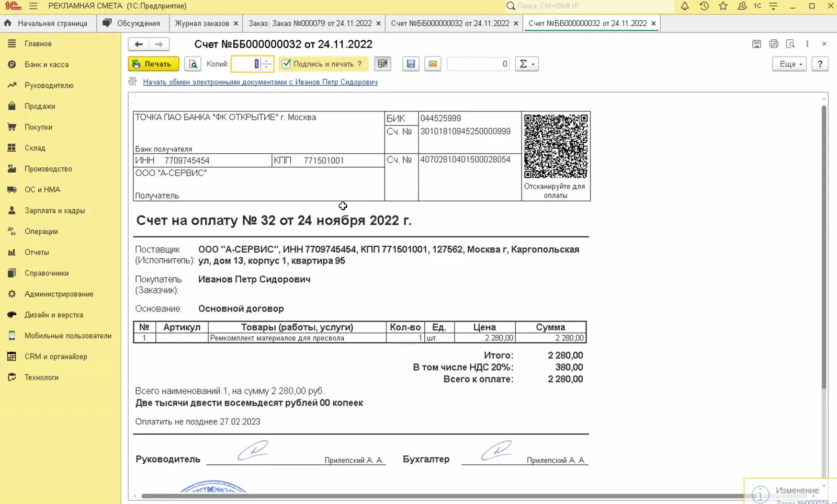Click the top-right printer icon
837x504 pixels.
tap(774, 44)
